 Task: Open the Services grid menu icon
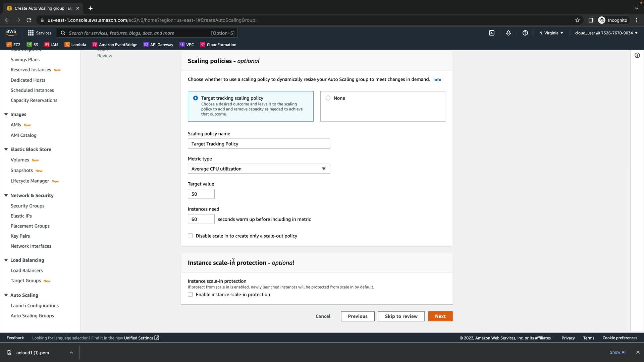31,33
